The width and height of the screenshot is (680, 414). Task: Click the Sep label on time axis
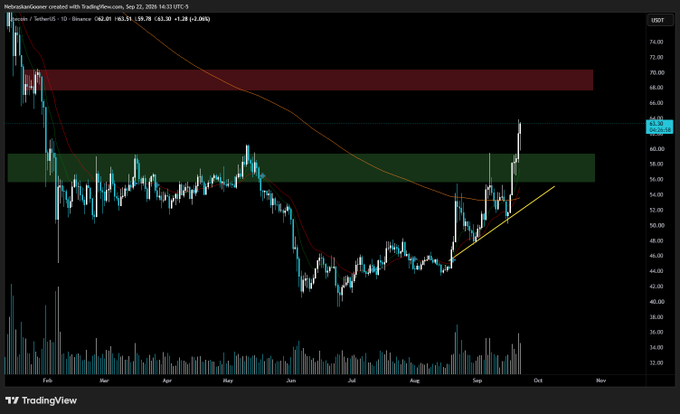[477, 381]
